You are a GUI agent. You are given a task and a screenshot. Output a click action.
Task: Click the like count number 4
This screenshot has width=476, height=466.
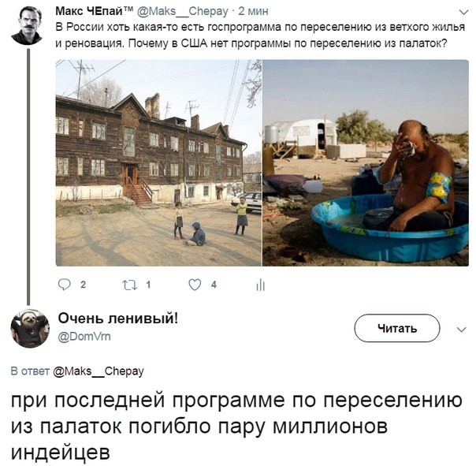click(x=214, y=285)
